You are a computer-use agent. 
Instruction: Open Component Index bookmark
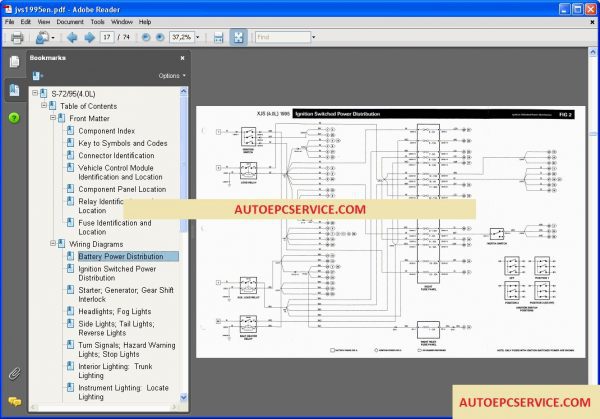[x=106, y=131]
